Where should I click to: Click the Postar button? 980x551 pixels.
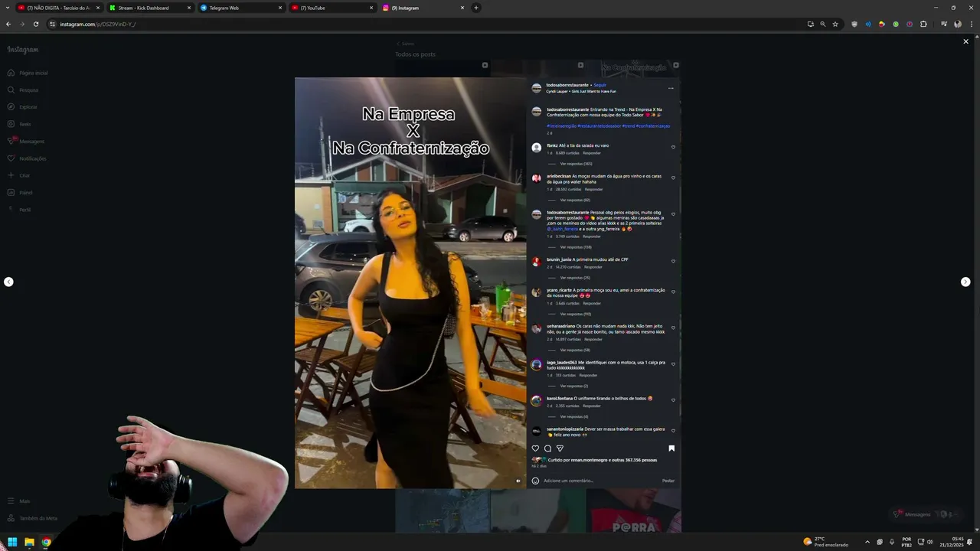pos(668,481)
